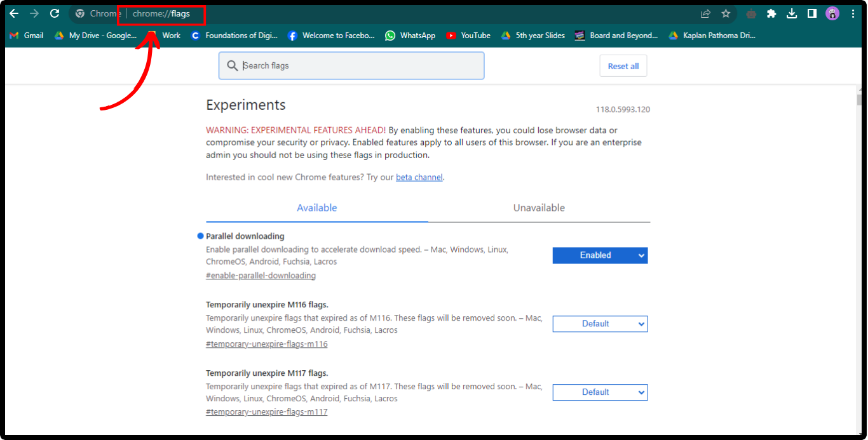
Task: Click the Search flags input field
Action: click(351, 66)
